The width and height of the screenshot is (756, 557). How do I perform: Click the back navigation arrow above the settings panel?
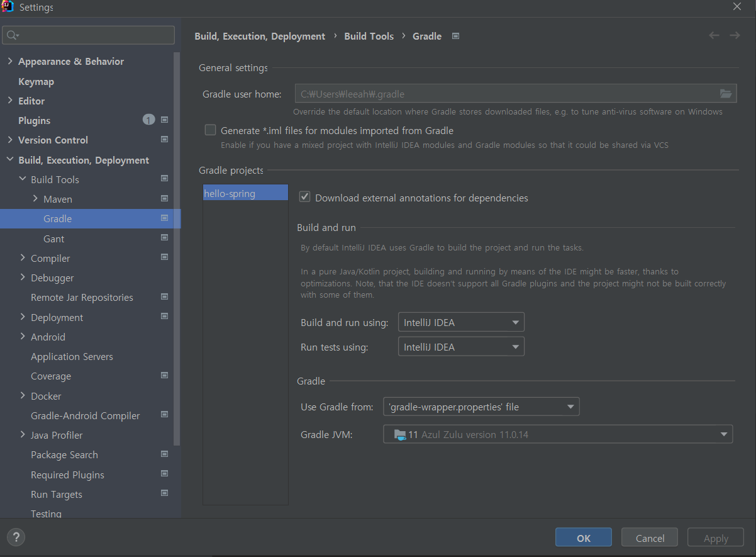[714, 35]
